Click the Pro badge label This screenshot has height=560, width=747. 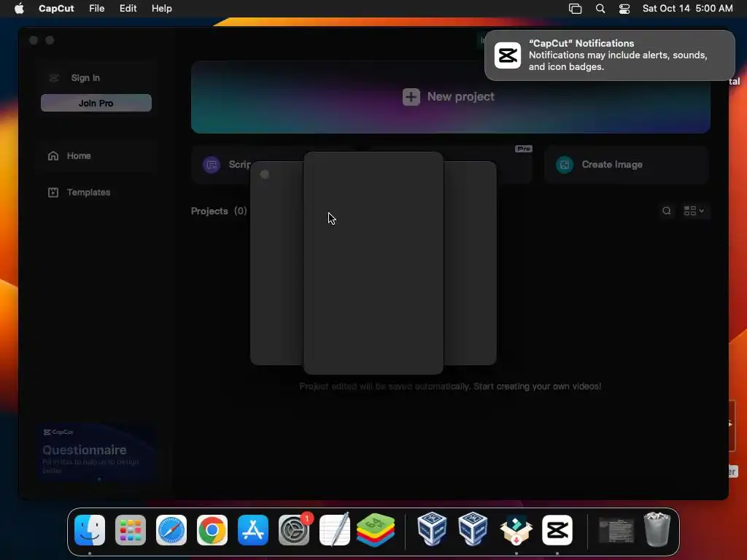click(524, 149)
